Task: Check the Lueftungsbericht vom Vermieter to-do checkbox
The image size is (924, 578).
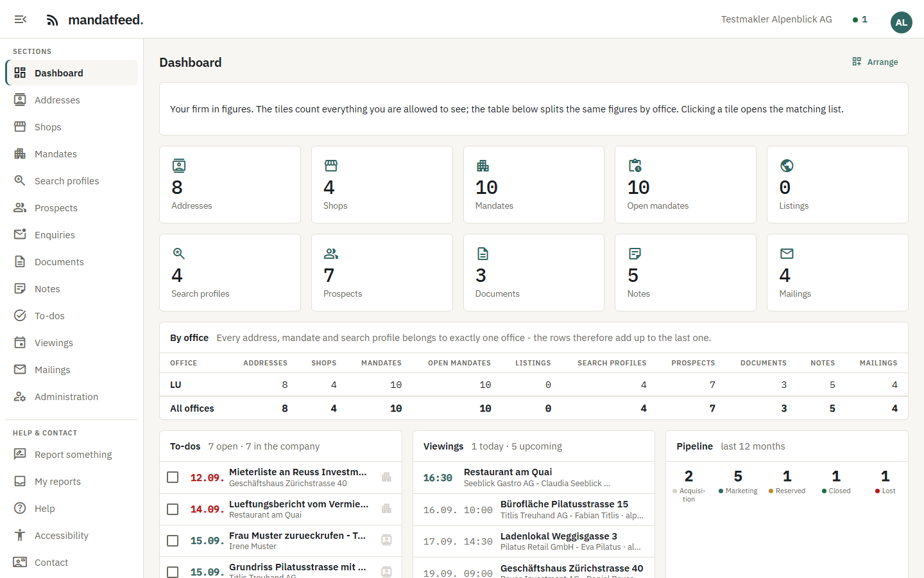Action: (173, 509)
